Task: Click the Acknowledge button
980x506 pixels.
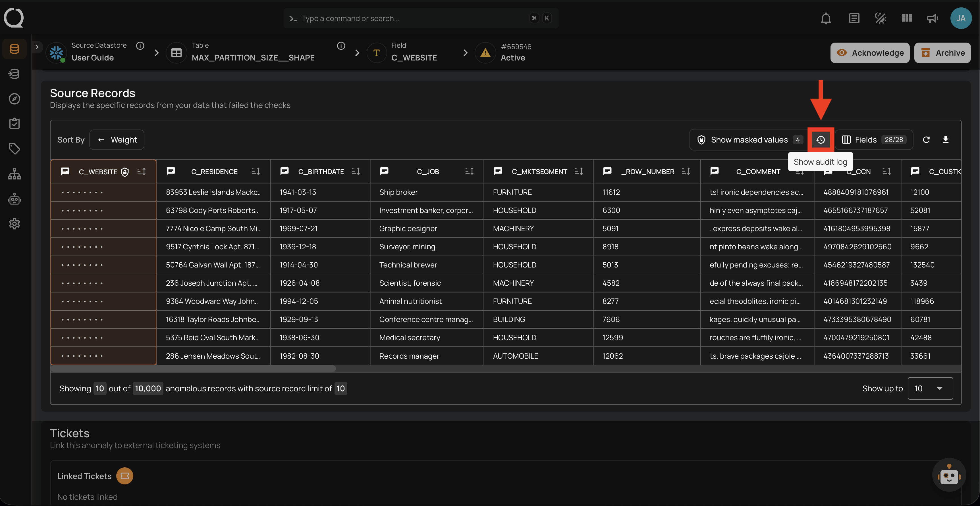Action: (870, 53)
